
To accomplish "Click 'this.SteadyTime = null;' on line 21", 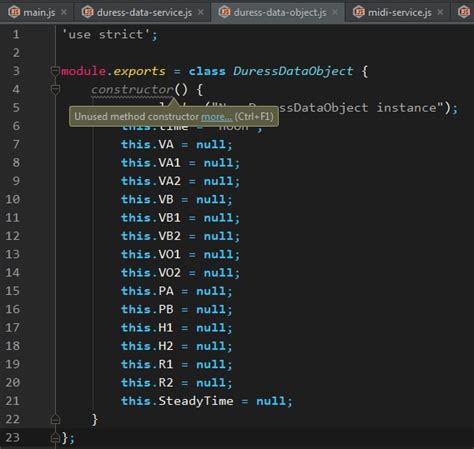I will coord(206,401).
